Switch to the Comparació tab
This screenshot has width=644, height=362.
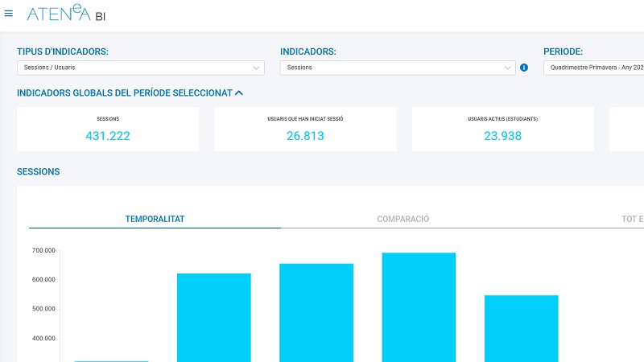(x=402, y=219)
